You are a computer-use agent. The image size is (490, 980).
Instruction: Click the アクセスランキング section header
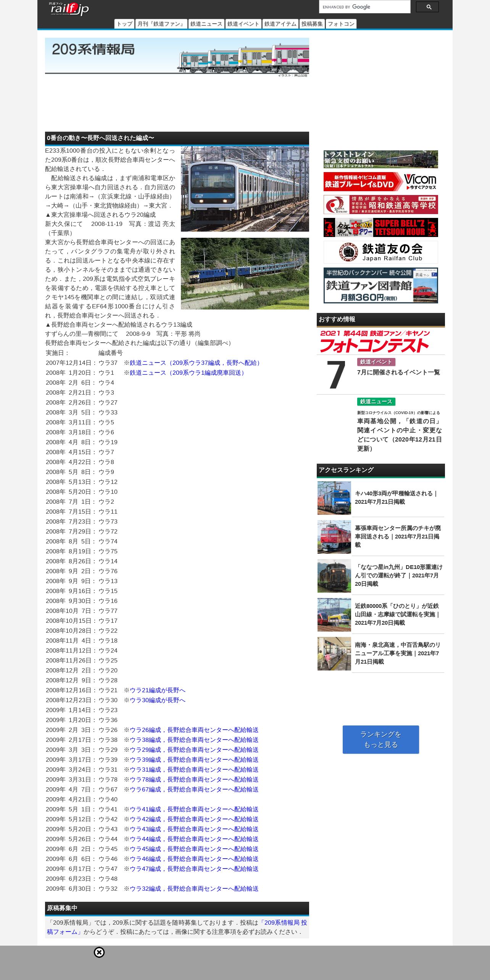pyautogui.click(x=381, y=470)
